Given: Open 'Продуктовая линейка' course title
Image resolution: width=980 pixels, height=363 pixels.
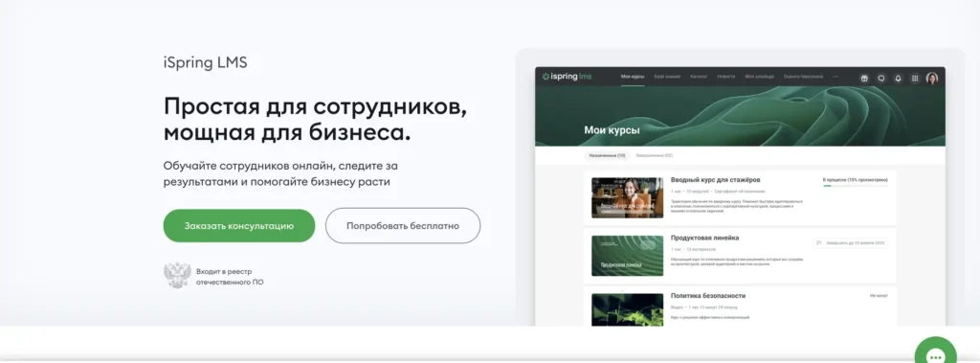Looking at the screenshot, I should point(705,238).
